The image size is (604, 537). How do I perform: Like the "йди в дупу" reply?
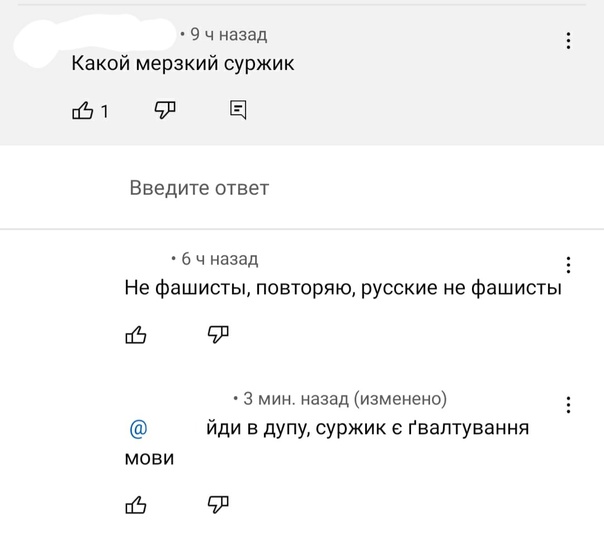[x=136, y=503]
